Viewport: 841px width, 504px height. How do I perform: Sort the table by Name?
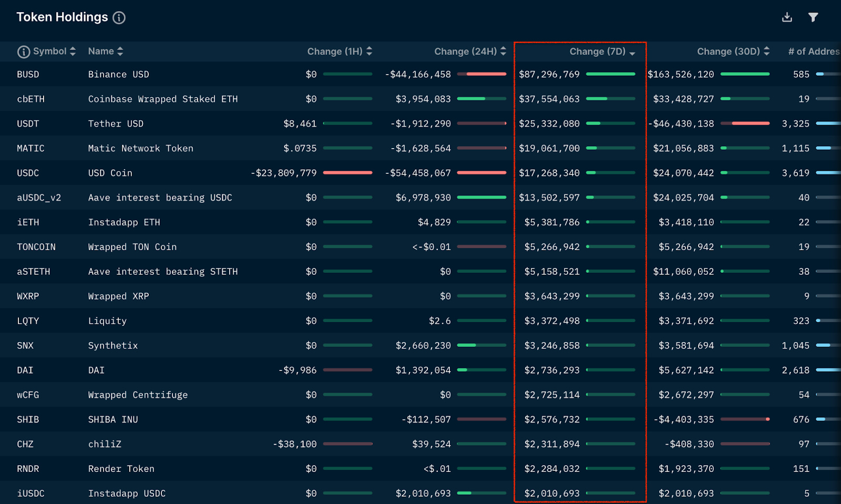tap(106, 51)
